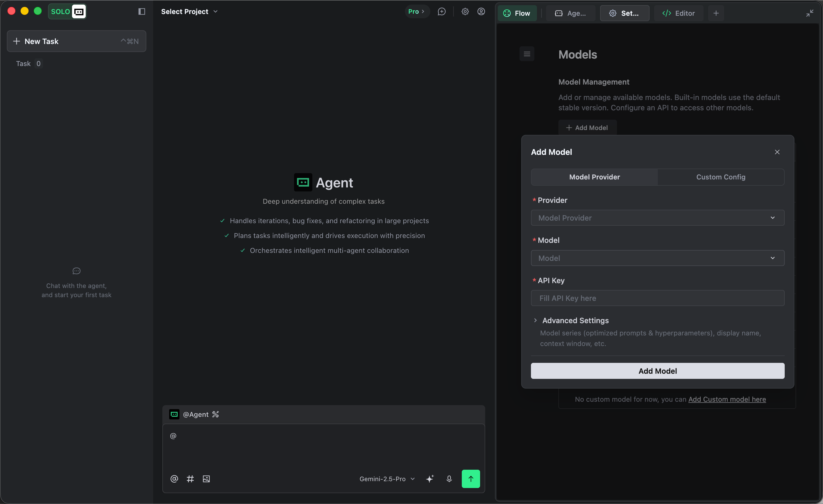Add a new panel tab with plus
Screen dimensions: 823x504
716,13
